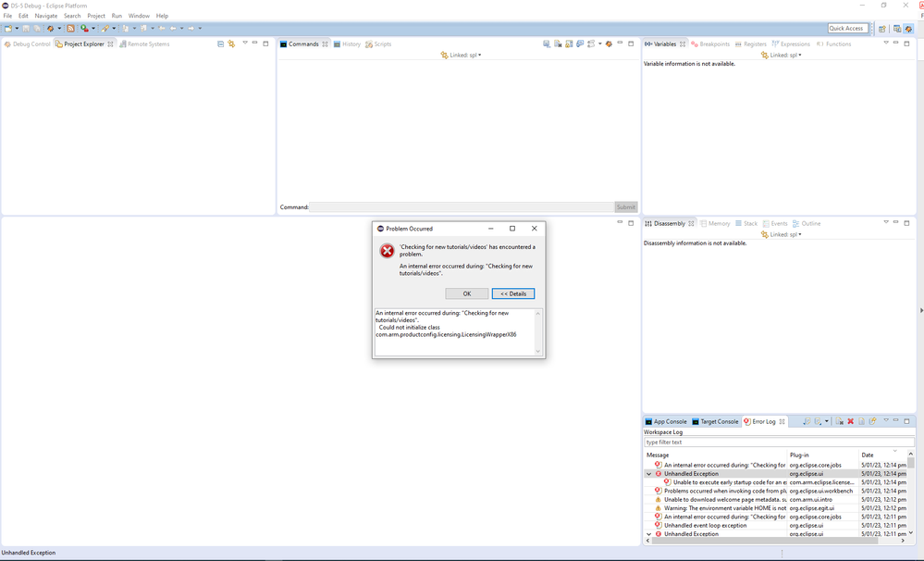Click the fourth icon in Commands view toolbar
924x561 pixels.
point(581,44)
